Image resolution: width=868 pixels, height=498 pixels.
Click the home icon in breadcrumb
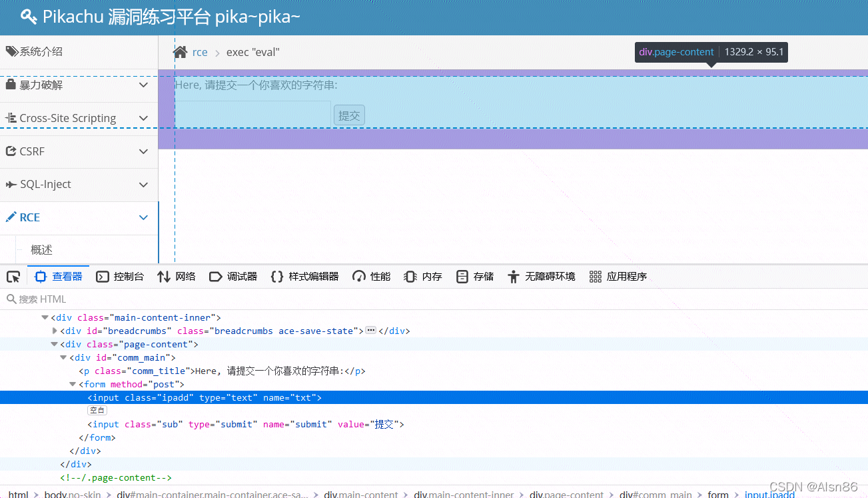(180, 52)
